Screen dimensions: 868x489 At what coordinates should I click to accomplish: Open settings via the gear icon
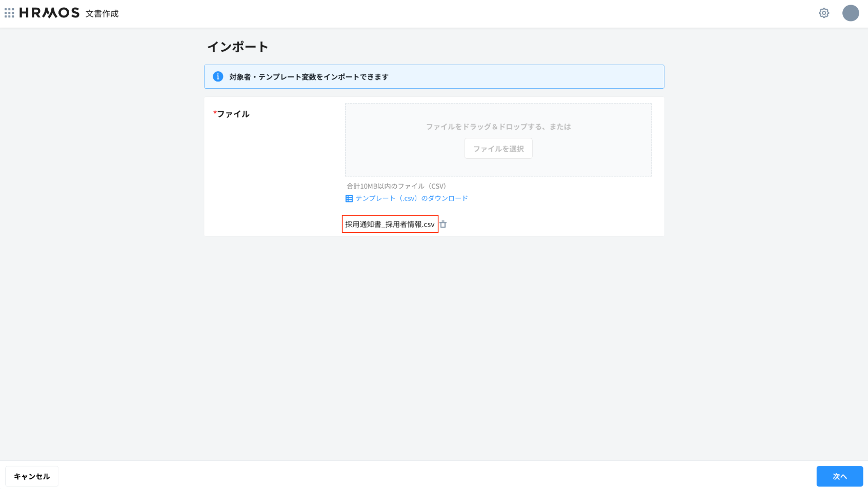coord(823,13)
